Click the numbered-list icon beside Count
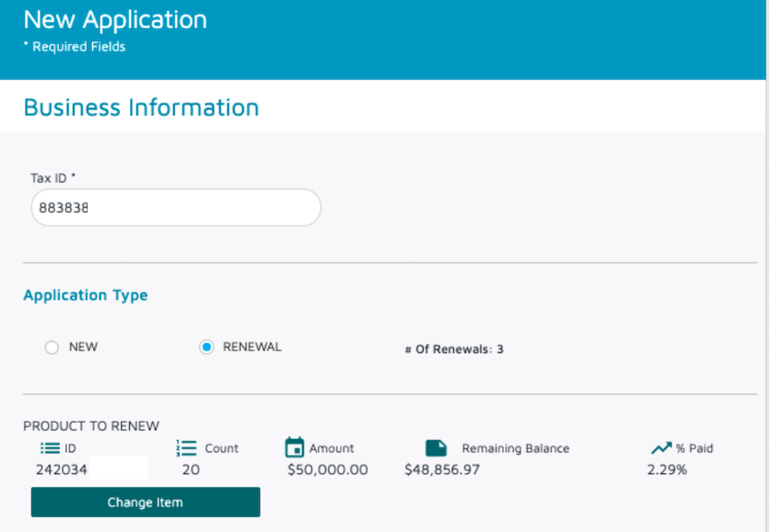Viewport: 769px width, 532px height. point(186,448)
